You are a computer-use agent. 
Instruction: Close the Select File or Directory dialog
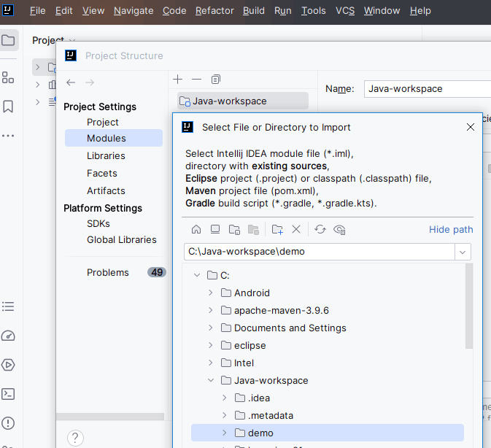471,127
